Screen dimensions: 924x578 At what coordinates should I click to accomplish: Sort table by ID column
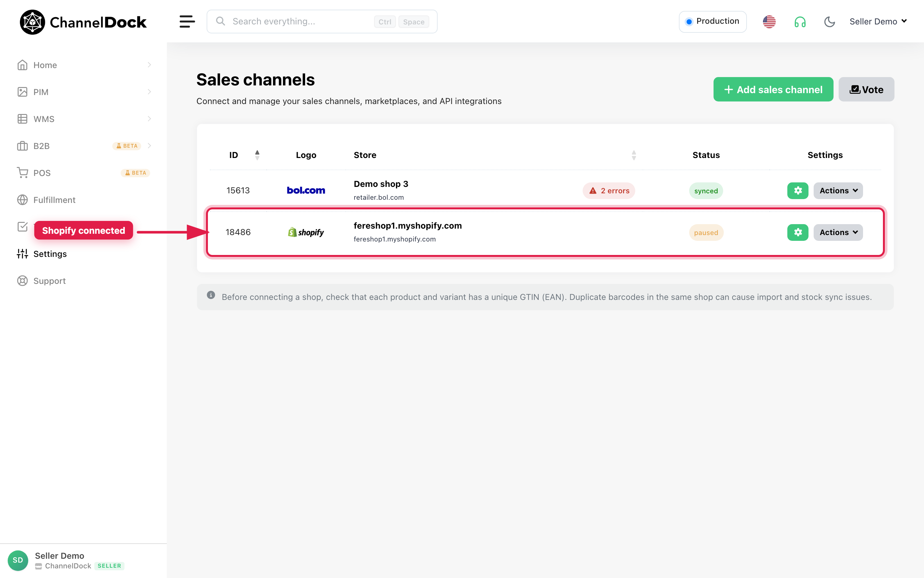pyautogui.click(x=257, y=155)
